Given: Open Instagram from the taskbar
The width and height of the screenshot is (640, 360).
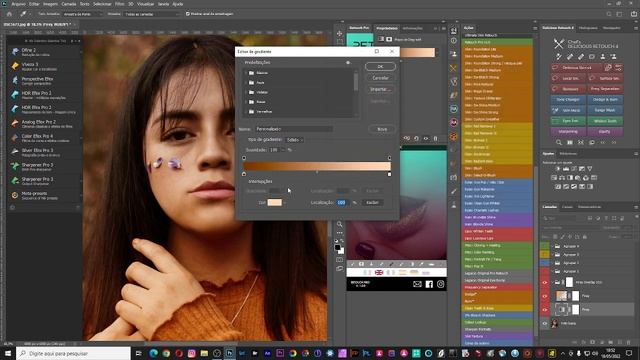Looking at the screenshot, I should pos(191,353).
